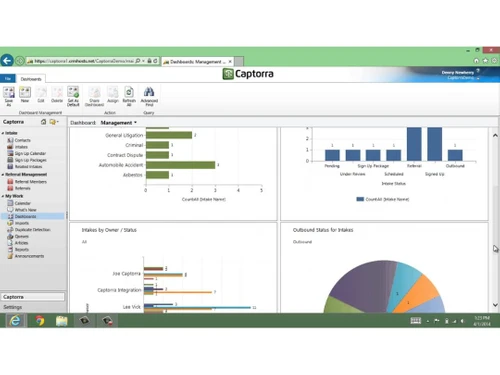The image size is (500, 375).
Task: Click the address bar refresh icon
Action: [x=155, y=61]
